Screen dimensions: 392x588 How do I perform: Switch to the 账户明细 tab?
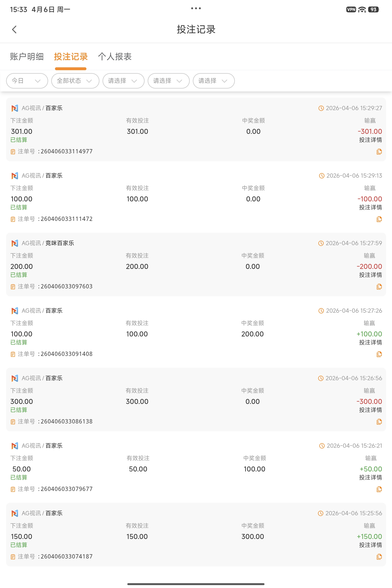click(27, 57)
